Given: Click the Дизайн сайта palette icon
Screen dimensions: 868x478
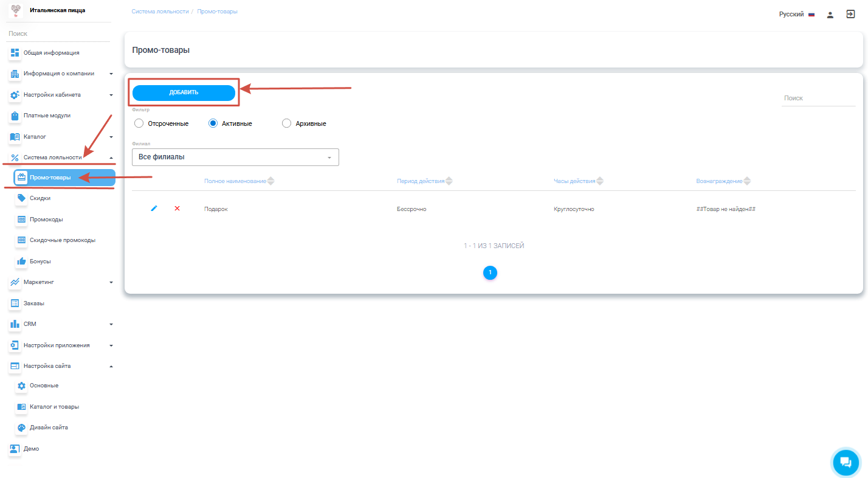Looking at the screenshot, I should pos(22,428).
